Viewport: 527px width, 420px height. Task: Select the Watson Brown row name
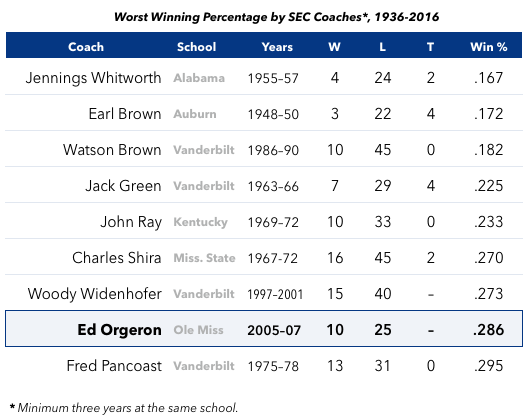point(112,150)
